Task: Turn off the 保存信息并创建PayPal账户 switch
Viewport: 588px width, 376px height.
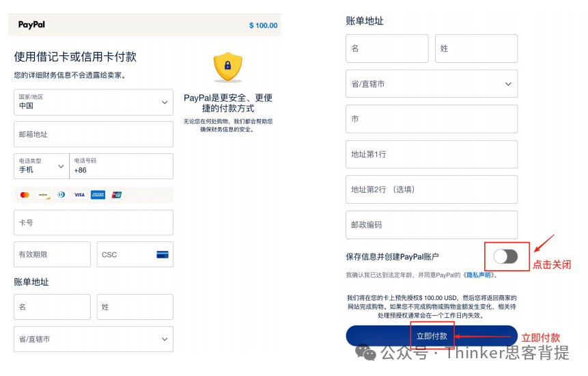Action: click(x=505, y=256)
